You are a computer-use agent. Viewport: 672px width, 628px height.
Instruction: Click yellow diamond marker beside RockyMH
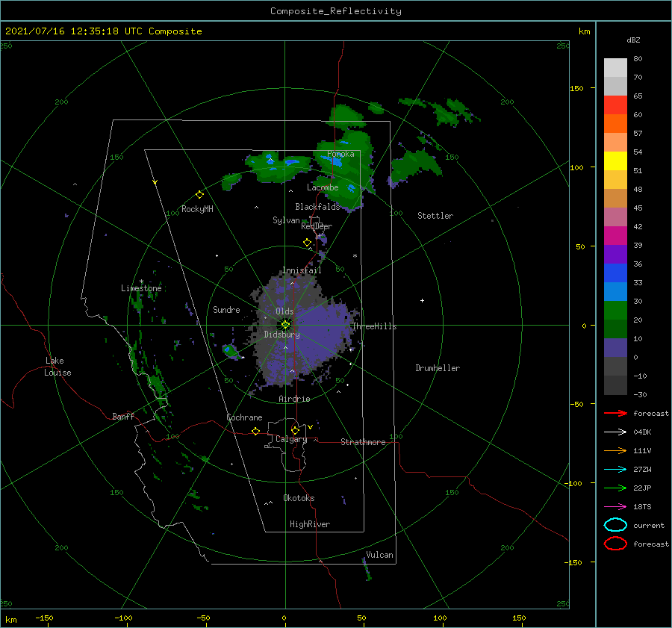[x=199, y=195]
